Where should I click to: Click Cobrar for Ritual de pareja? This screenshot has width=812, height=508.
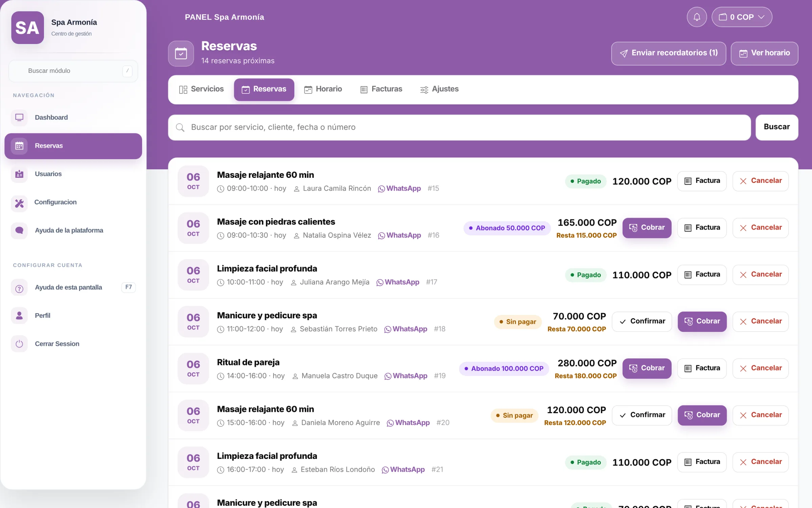647,368
